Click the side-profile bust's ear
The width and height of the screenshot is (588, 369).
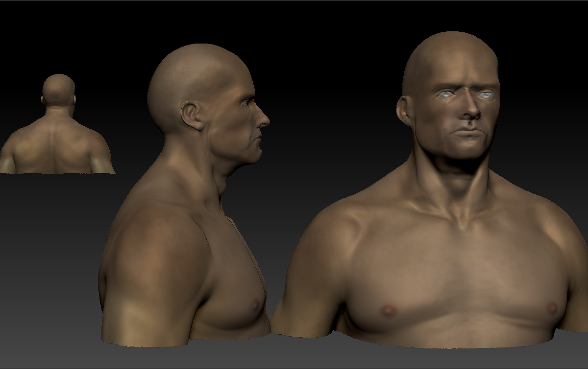coord(192,115)
